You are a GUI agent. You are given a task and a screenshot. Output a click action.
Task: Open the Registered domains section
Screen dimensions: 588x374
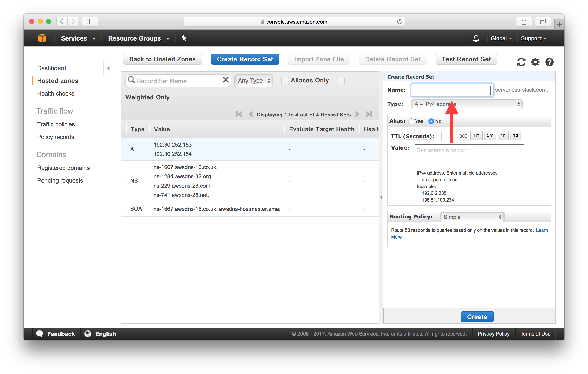coord(64,167)
